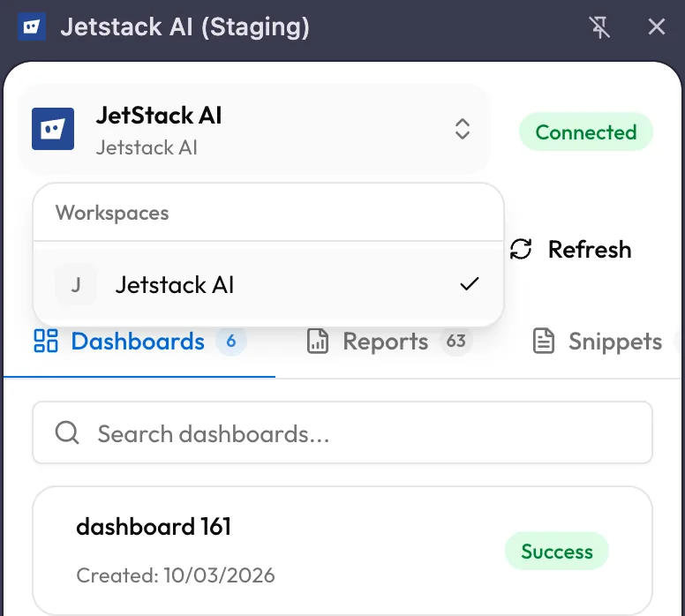The image size is (685, 616).
Task: Click the magnifying glass search icon
Action: (67, 433)
